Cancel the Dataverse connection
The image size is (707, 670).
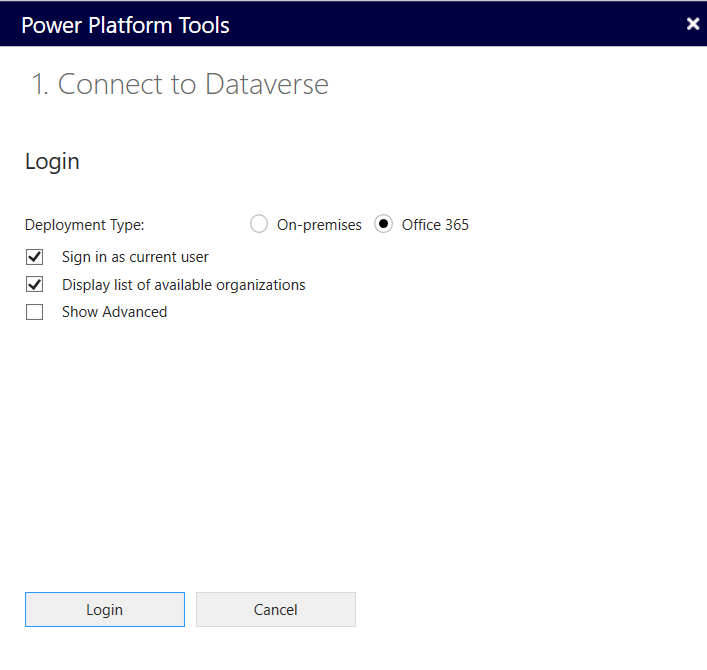tap(276, 610)
